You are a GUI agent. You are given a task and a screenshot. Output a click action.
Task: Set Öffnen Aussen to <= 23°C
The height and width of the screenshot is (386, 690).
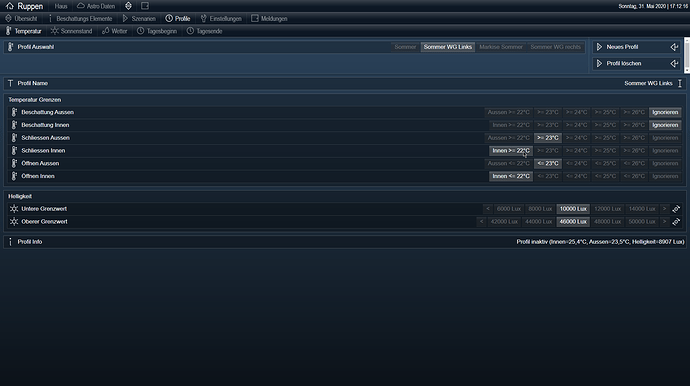coord(548,163)
